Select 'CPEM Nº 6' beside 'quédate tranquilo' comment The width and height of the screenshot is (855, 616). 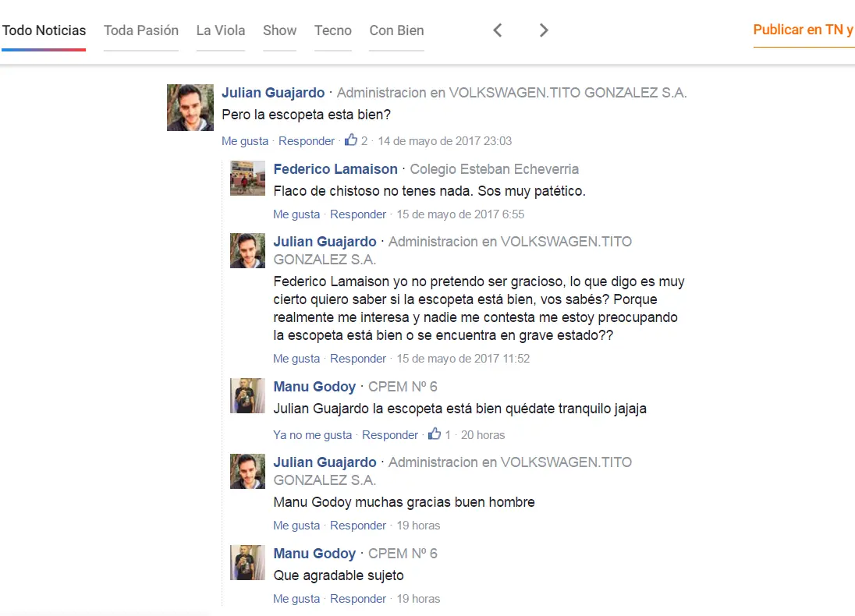(x=403, y=387)
